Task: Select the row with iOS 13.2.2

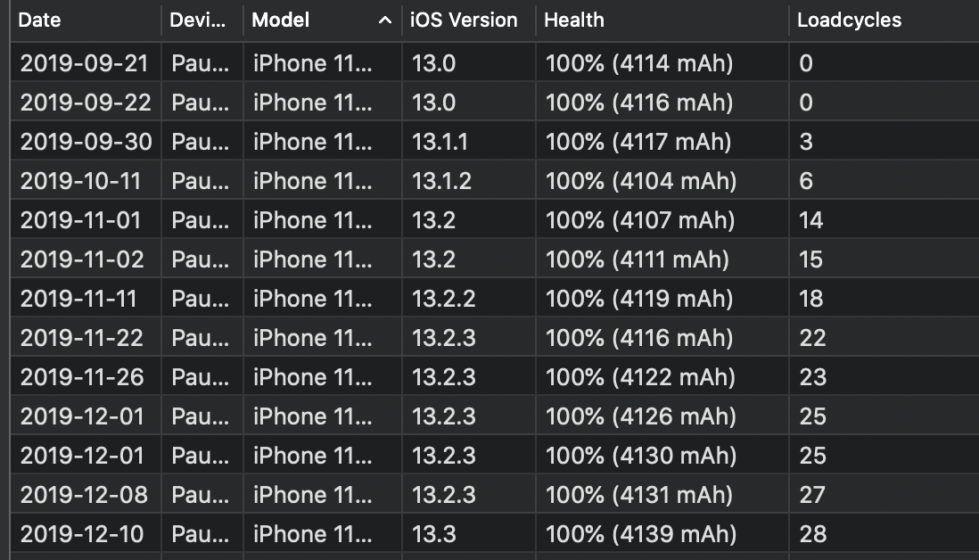Action: [x=495, y=299]
